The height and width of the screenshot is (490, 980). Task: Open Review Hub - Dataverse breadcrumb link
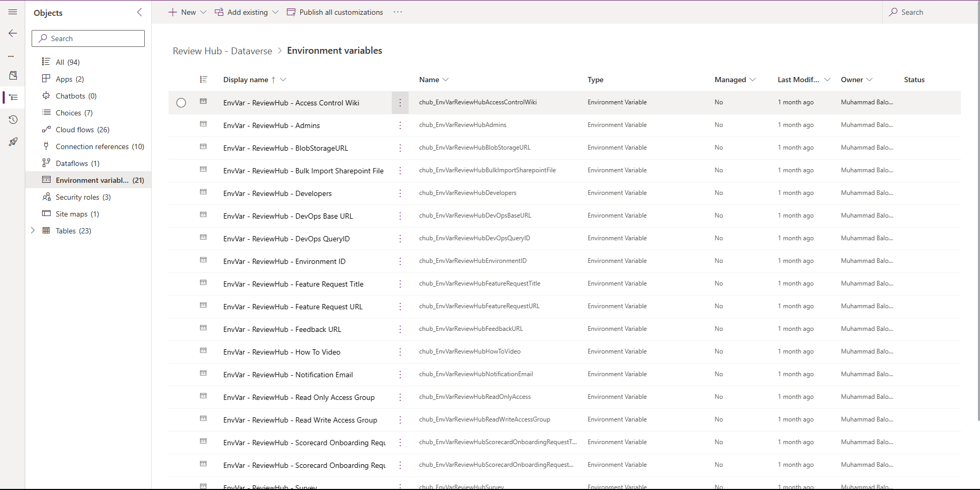coord(222,51)
